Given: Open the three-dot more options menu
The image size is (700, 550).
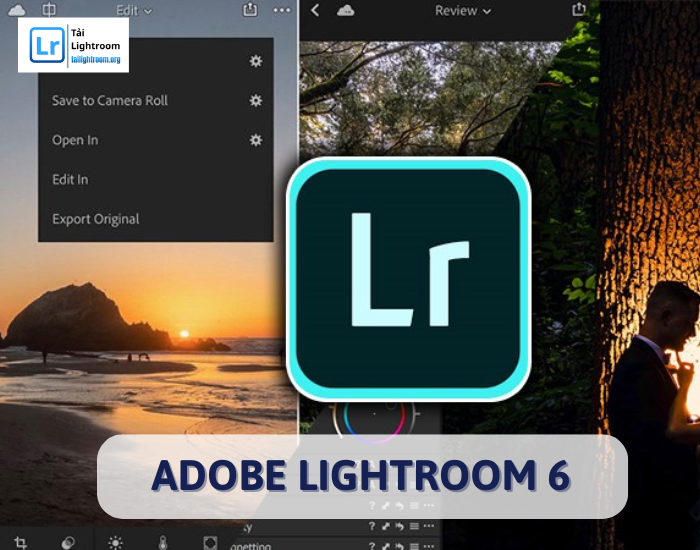Looking at the screenshot, I should pos(282,10).
